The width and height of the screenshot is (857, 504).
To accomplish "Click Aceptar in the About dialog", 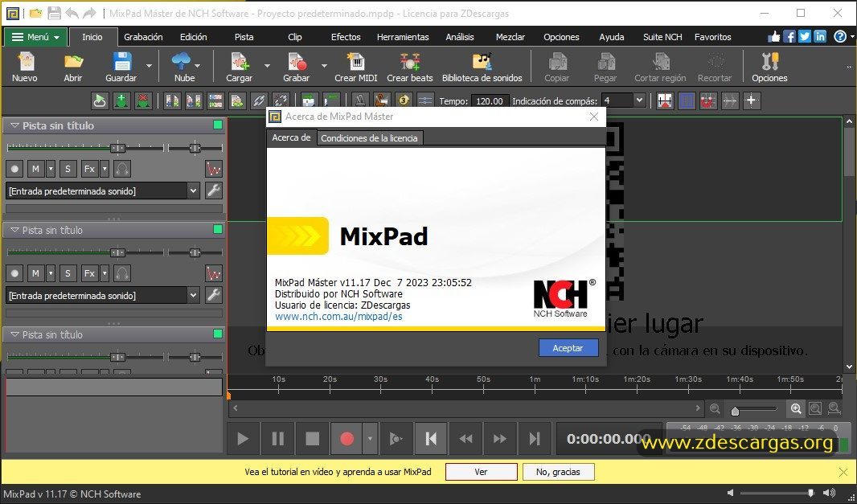I will 568,348.
